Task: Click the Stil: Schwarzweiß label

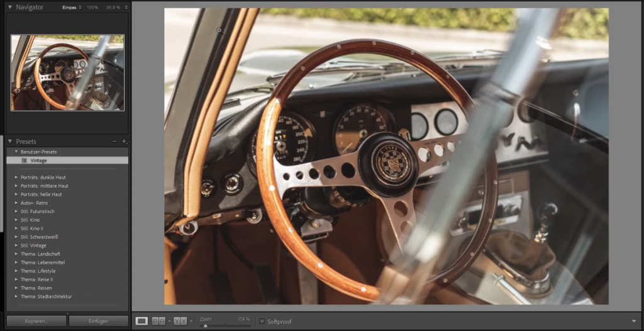Action: coord(39,237)
